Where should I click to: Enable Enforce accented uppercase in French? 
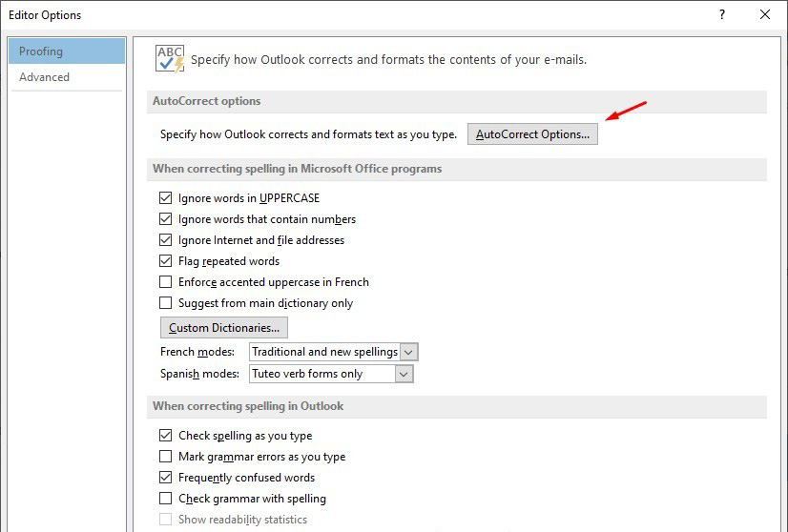[166, 282]
